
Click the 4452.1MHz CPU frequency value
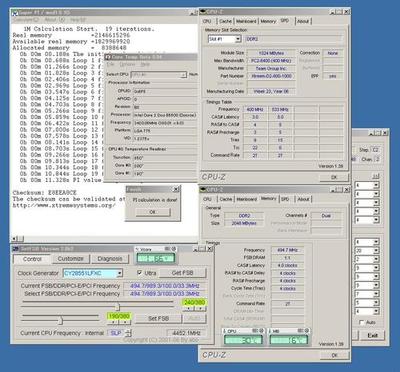pyautogui.click(x=185, y=333)
